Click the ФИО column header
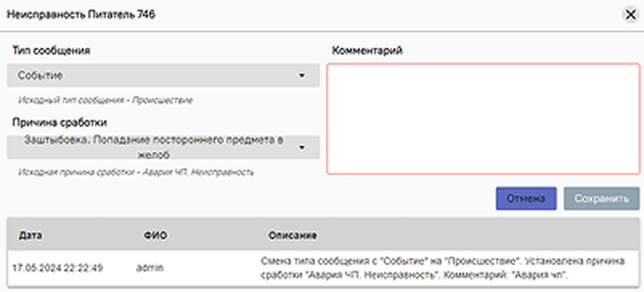The height and width of the screenshot is (292, 644). click(x=155, y=235)
